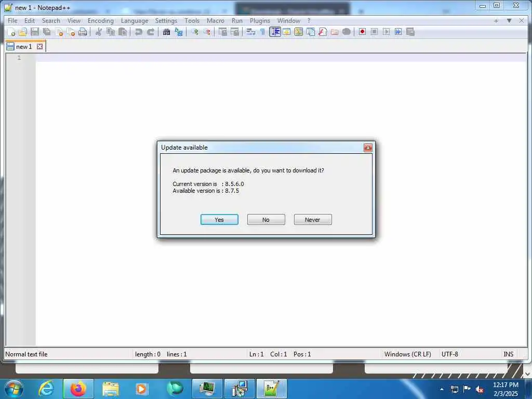Open the Windows Start button

tap(14, 389)
